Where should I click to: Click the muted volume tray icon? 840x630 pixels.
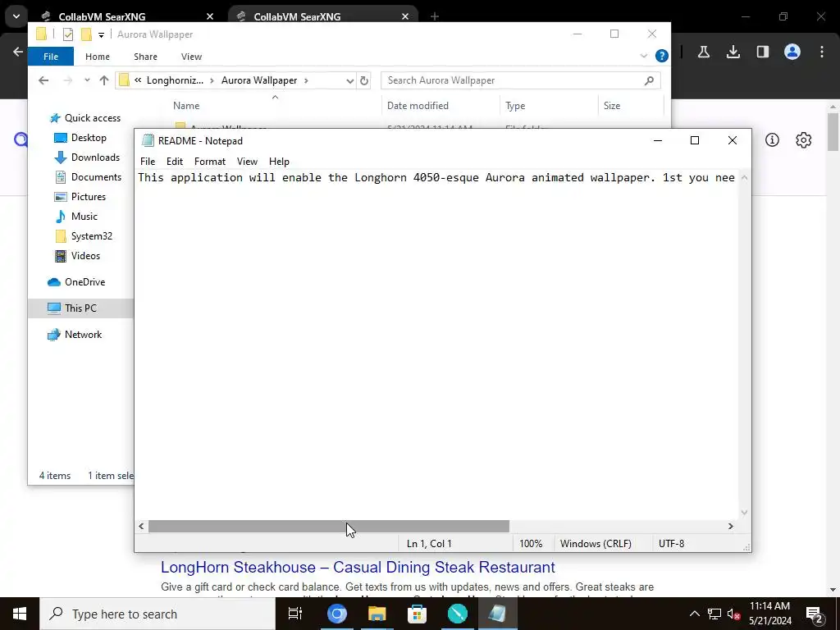coord(734,614)
